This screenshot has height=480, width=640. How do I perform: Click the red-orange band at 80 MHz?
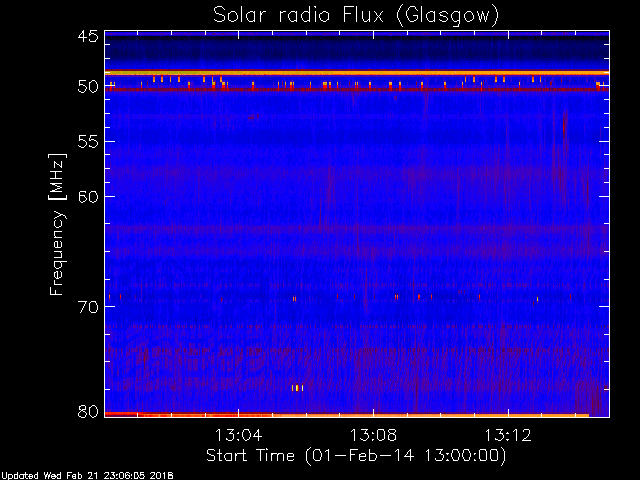[347, 415]
